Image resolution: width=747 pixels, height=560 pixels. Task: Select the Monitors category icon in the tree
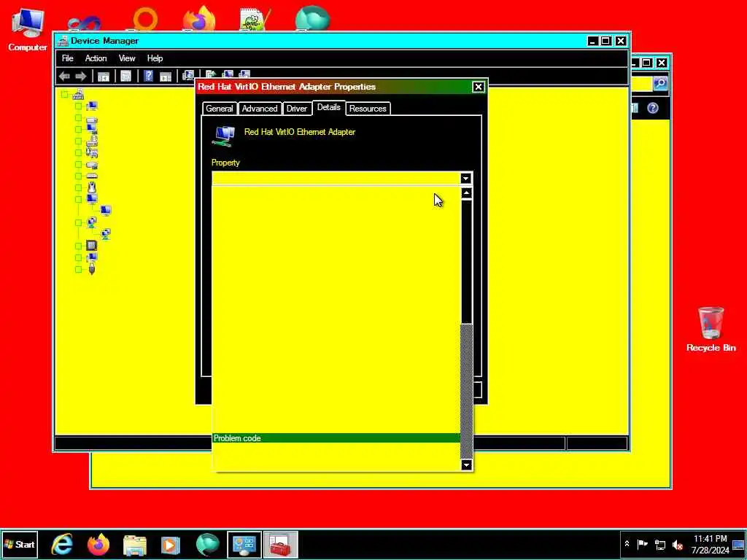92,199
